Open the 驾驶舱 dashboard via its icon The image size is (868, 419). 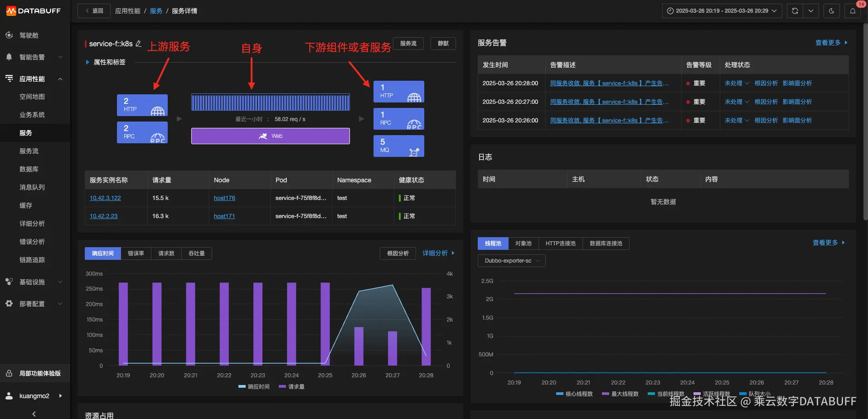click(9, 35)
